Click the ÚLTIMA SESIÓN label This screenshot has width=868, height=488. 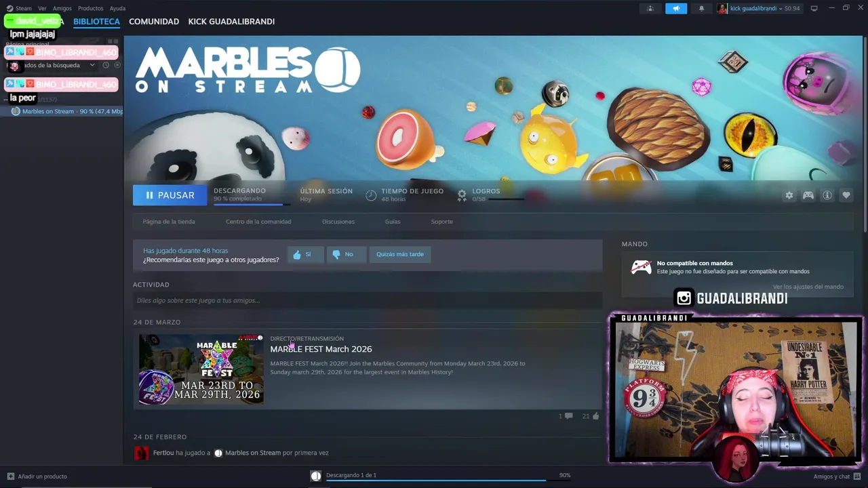(326, 191)
